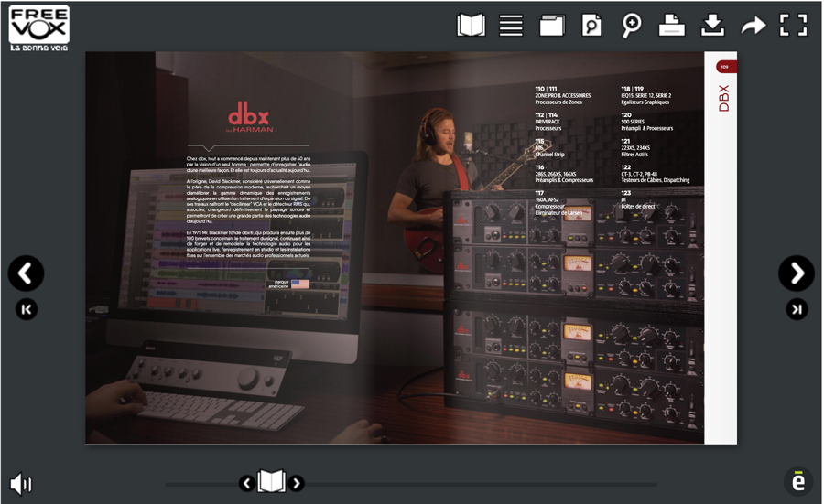Enter fullscreen mode
The image size is (824, 504).
pos(793,26)
